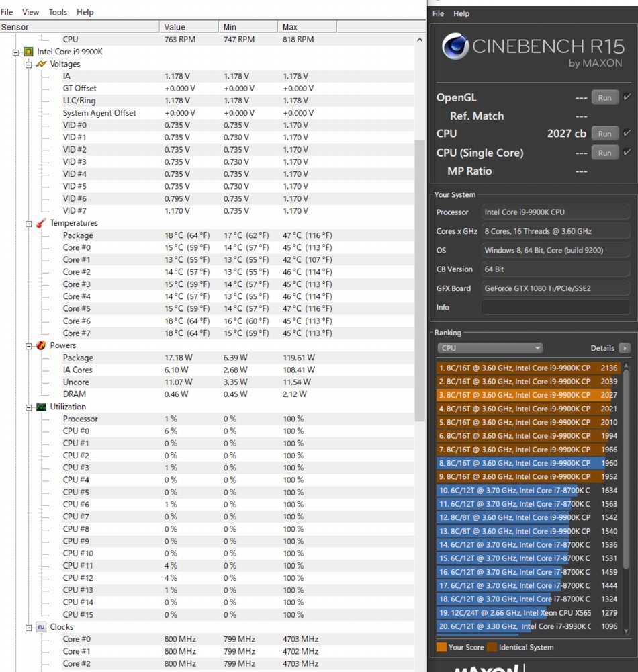The height and width of the screenshot is (672, 638).
Task: Click the Temperatures thermometer icon
Action: 41,223
